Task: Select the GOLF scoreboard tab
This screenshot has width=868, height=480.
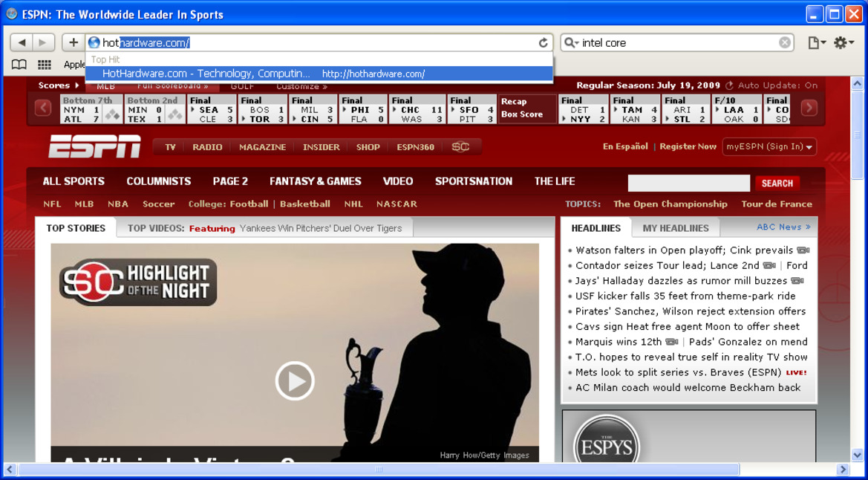Action: pos(243,86)
